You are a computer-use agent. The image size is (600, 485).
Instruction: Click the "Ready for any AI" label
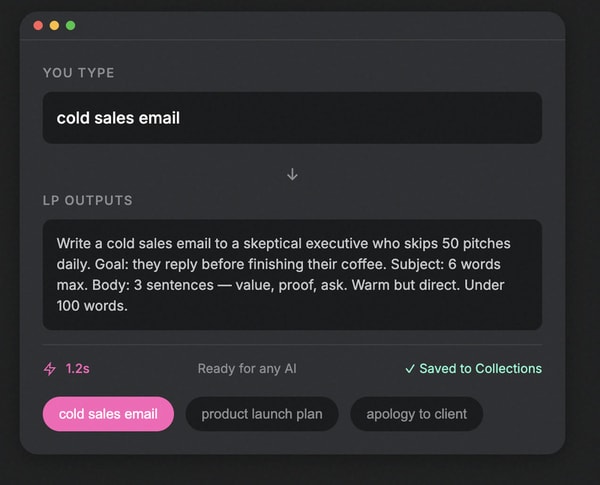point(247,368)
